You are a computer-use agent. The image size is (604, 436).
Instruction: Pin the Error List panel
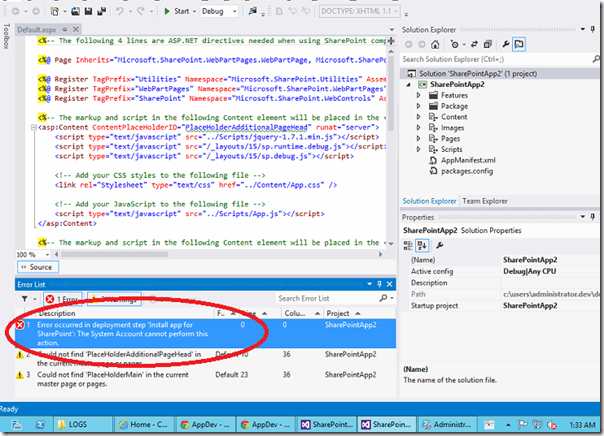pyautogui.click(x=379, y=284)
